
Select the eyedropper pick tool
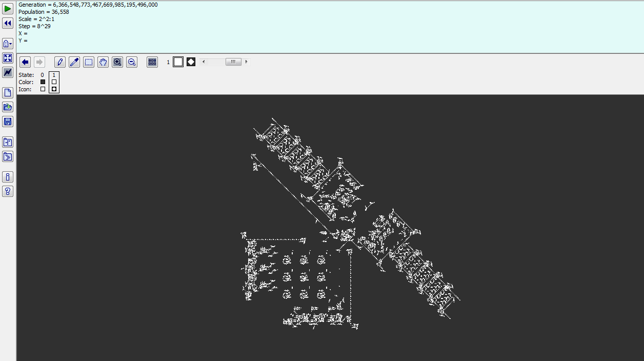click(x=74, y=62)
